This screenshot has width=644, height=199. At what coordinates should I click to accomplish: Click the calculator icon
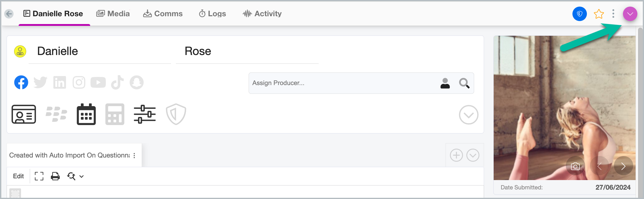tap(115, 114)
